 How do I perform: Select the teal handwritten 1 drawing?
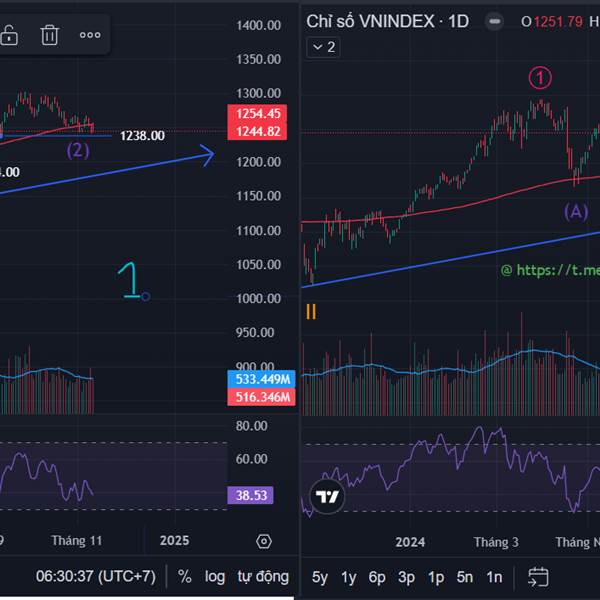129,280
